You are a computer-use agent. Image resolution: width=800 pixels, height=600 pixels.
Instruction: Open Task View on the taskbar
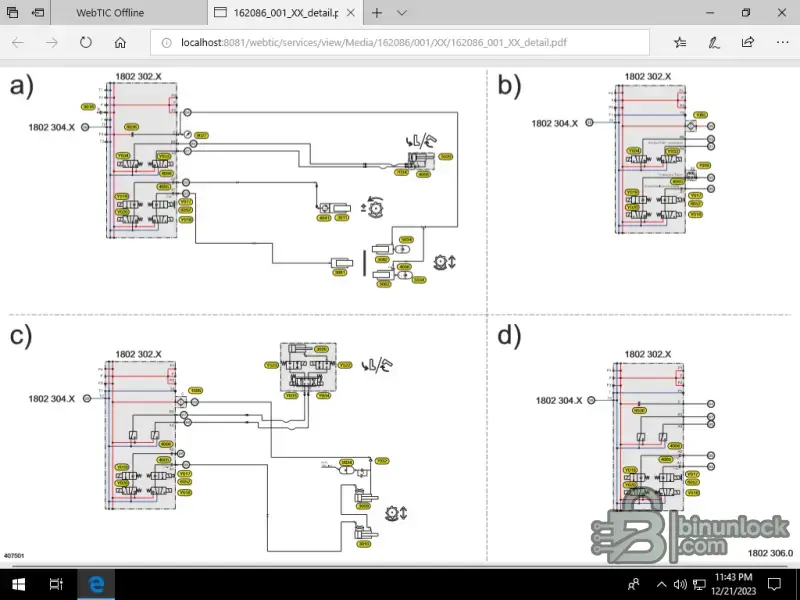point(56,584)
